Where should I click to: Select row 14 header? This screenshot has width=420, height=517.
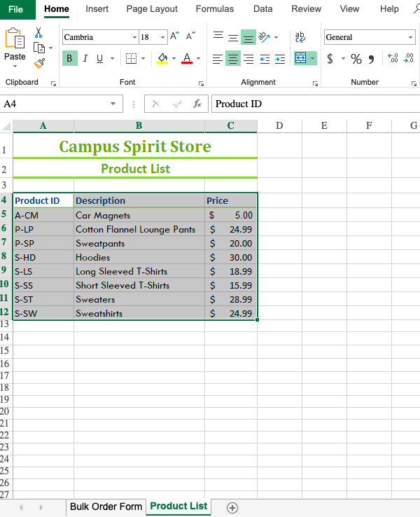[6, 337]
